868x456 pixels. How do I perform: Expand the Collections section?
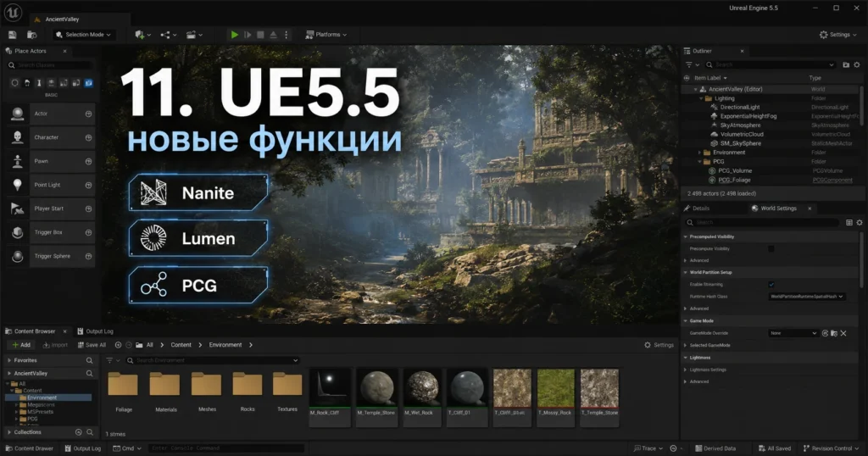[9, 432]
